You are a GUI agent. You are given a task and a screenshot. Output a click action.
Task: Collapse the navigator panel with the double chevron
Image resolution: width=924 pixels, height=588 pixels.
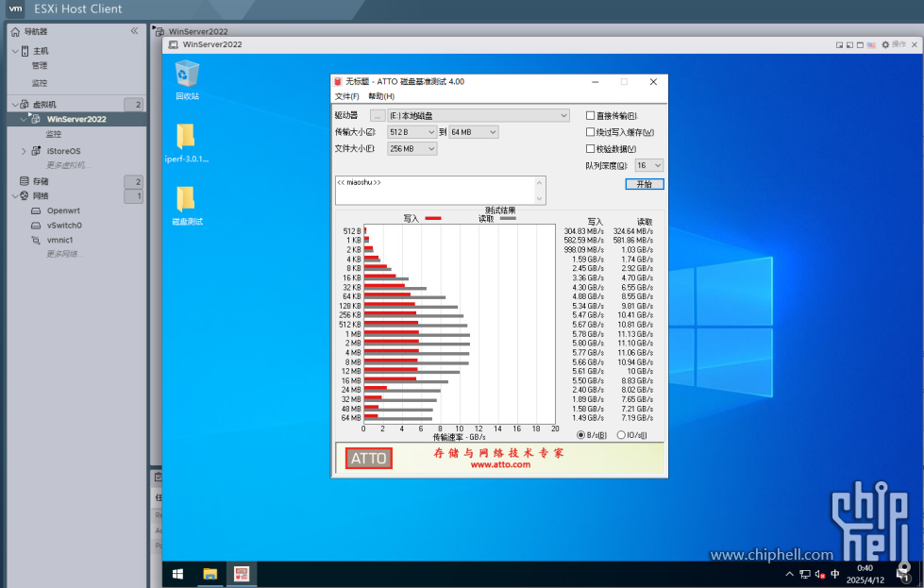point(134,30)
